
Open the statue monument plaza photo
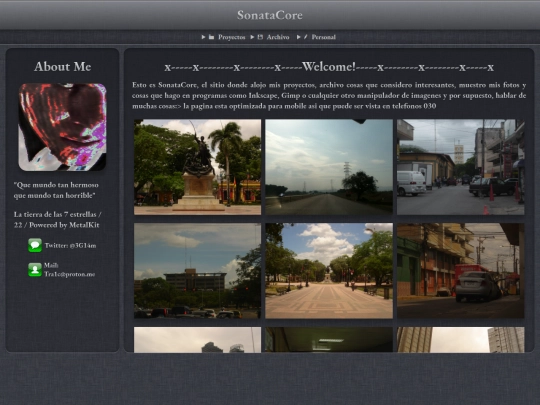tap(197, 167)
